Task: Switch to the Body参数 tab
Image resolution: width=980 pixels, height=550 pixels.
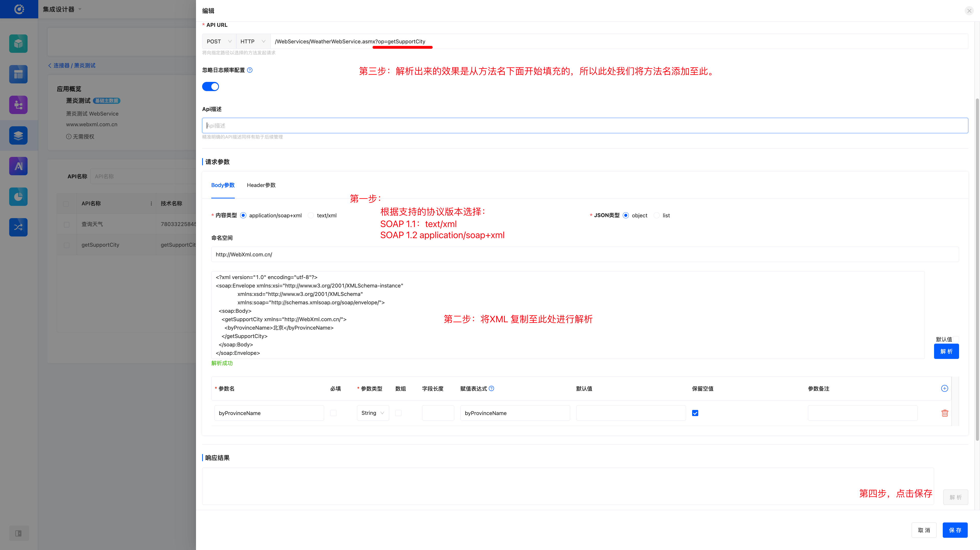Action: [x=223, y=185]
